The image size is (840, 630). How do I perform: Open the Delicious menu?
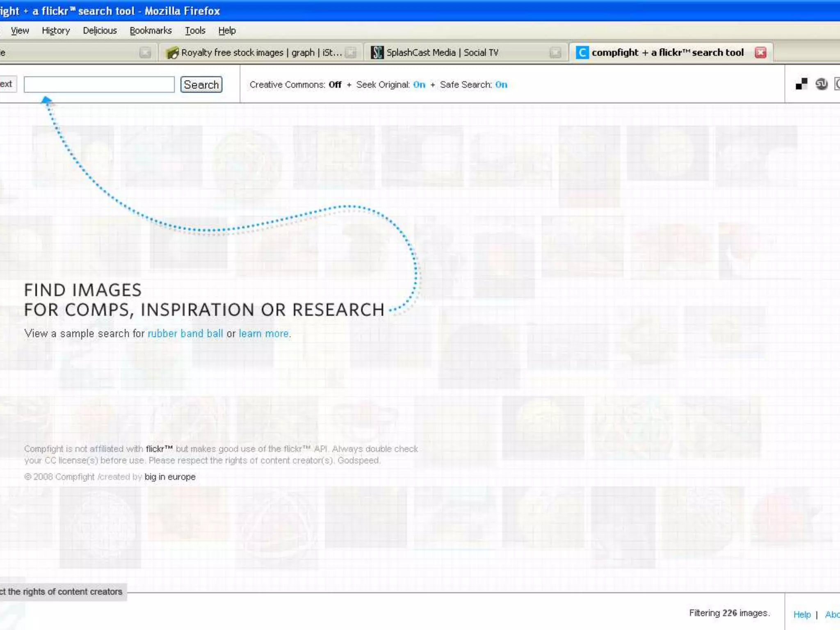100,31
